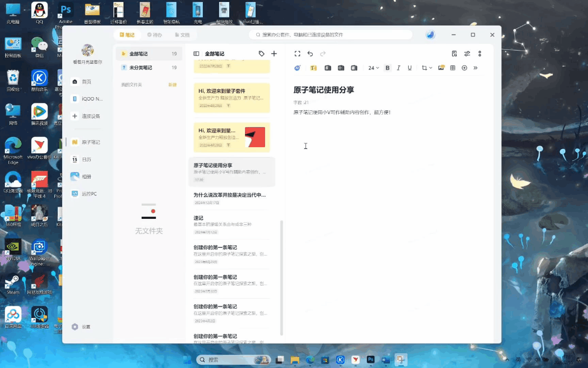The width and height of the screenshot is (588, 368).
Task: Launch the AI writing assistant icon
Action: tap(297, 68)
